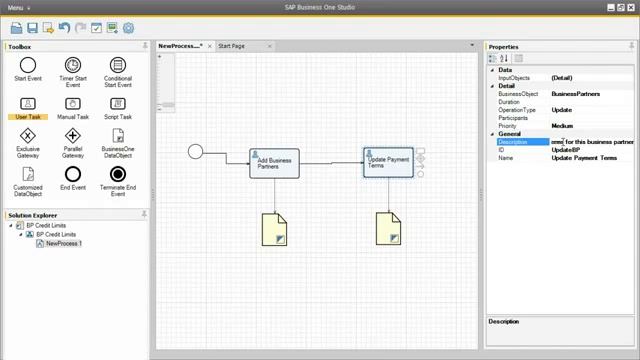Adjust the canvas zoom slider handle
The height and width of the screenshot is (360, 640).
tap(169, 105)
